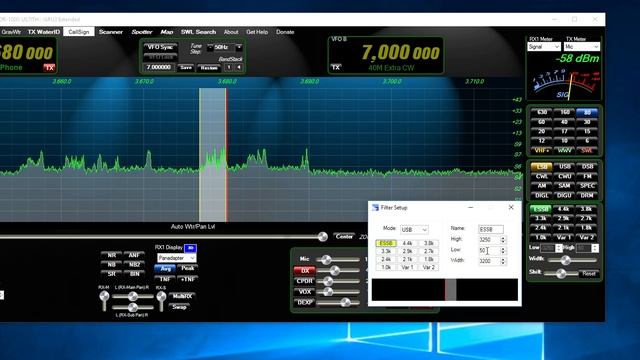
Task: Select the 630 meter band button
Action: click(x=542, y=112)
